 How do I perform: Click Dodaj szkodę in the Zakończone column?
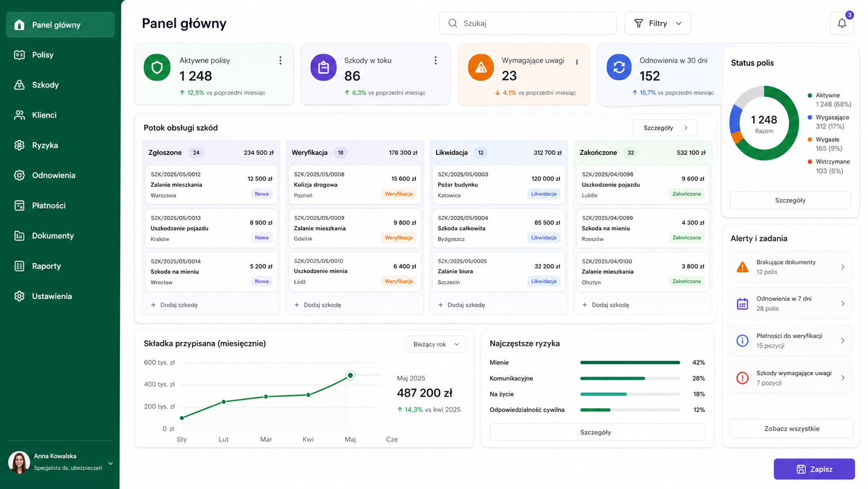(x=606, y=305)
